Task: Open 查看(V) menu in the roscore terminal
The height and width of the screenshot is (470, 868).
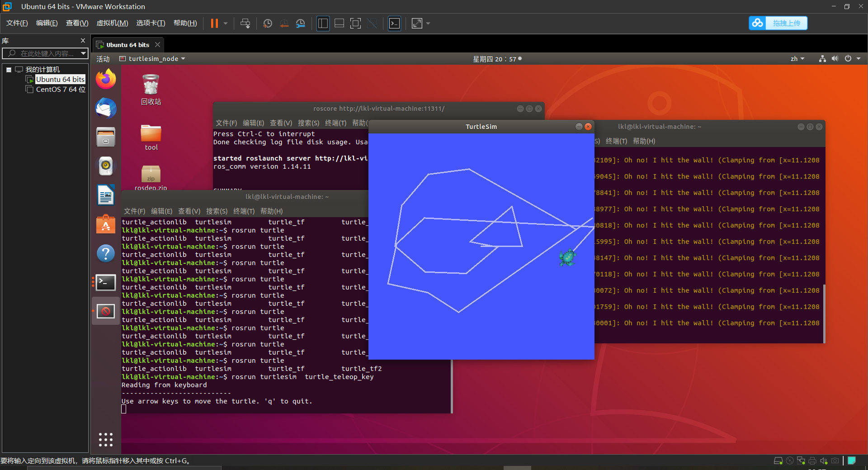Action: (281, 123)
